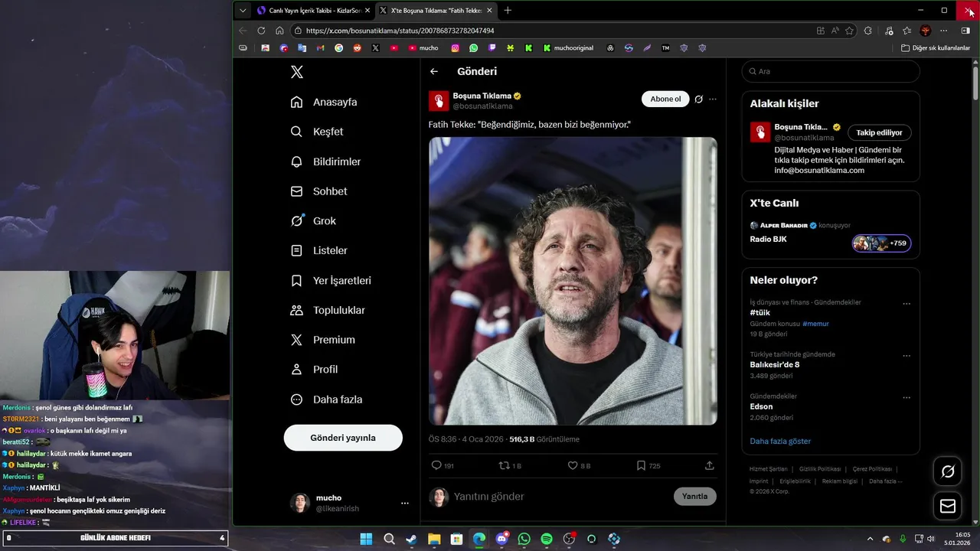
Task: Open Grok from sidebar
Action: click(x=313, y=220)
